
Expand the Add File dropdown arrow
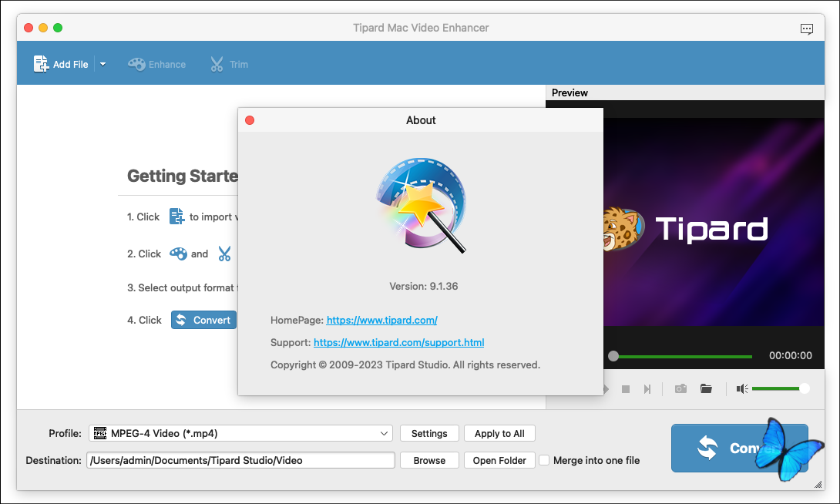(x=102, y=64)
